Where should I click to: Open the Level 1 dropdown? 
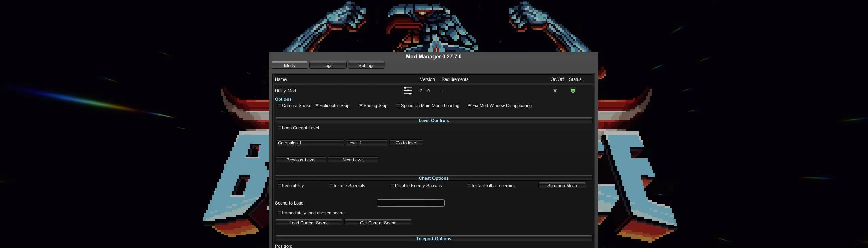click(366, 143)
